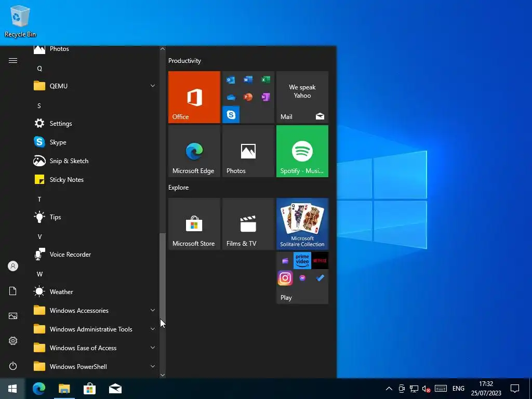The height and width of the screenshot is (399, 532).
Task: Open the Spotify Music tile
Action: [302, 151]
